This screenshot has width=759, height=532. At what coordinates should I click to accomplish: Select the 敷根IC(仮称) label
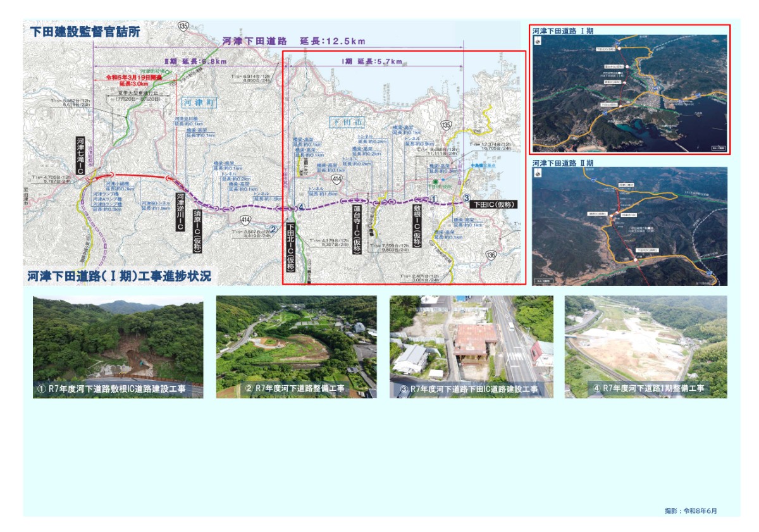417,225
